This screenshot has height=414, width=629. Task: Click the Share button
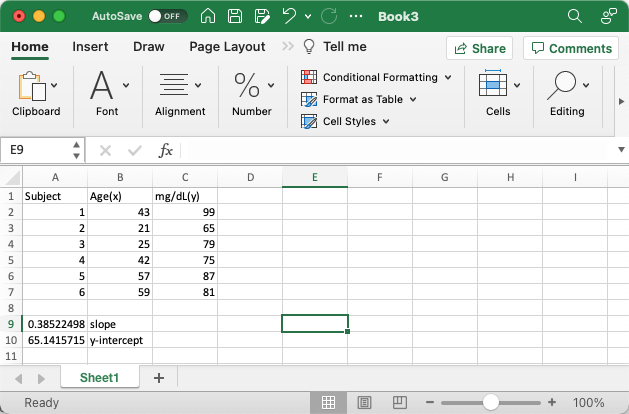(x=479, y=48)
